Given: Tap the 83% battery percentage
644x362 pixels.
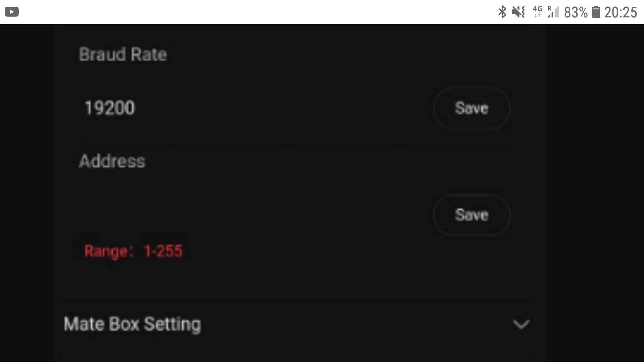Looking at the screenshot, I should [x=576, y=12].
